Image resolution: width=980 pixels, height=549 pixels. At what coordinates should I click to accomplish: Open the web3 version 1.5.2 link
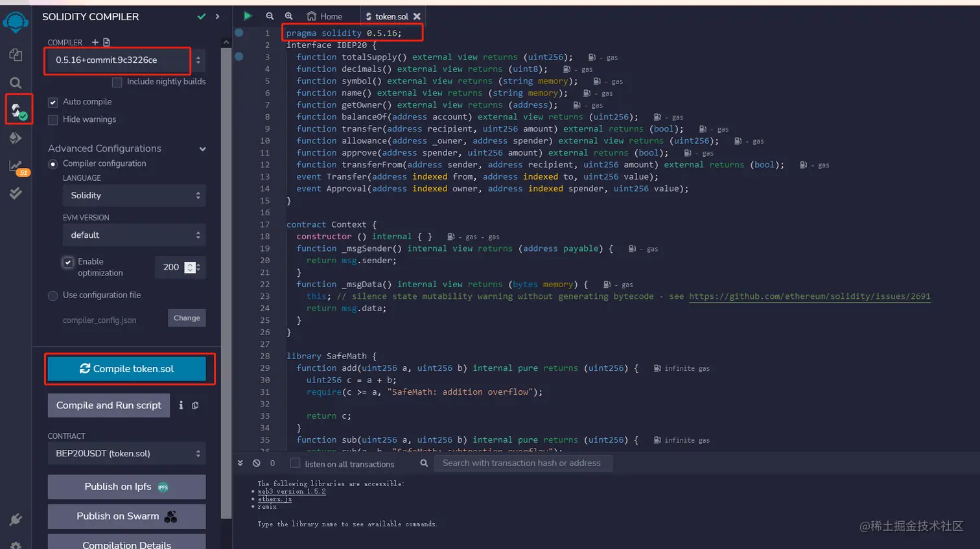coord(292,491)
